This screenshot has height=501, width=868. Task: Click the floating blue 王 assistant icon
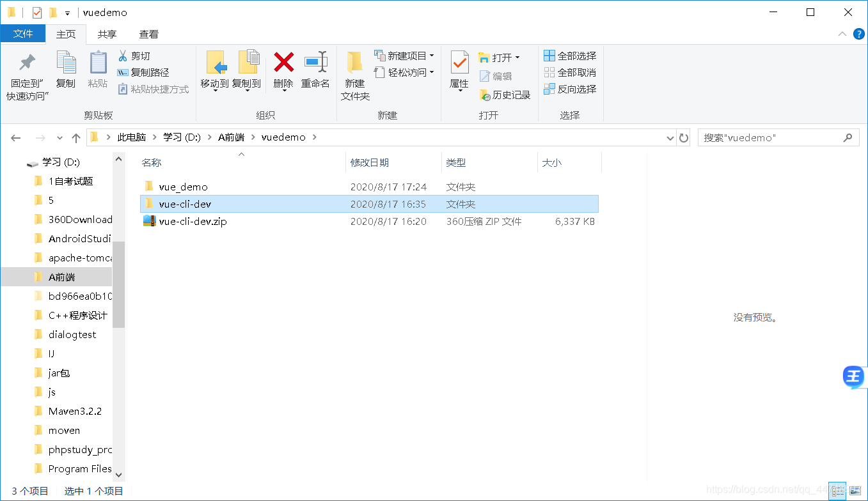click(x=854, y=377)
